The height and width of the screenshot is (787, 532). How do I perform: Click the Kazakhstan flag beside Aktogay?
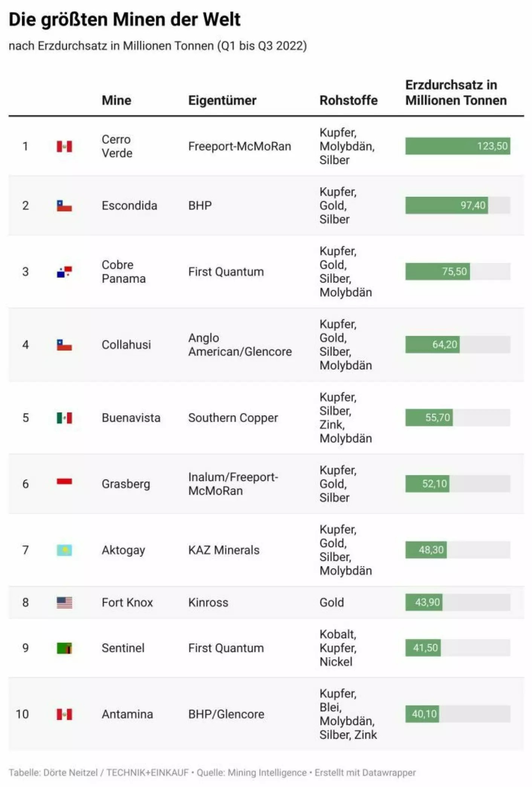click(64, 550)
